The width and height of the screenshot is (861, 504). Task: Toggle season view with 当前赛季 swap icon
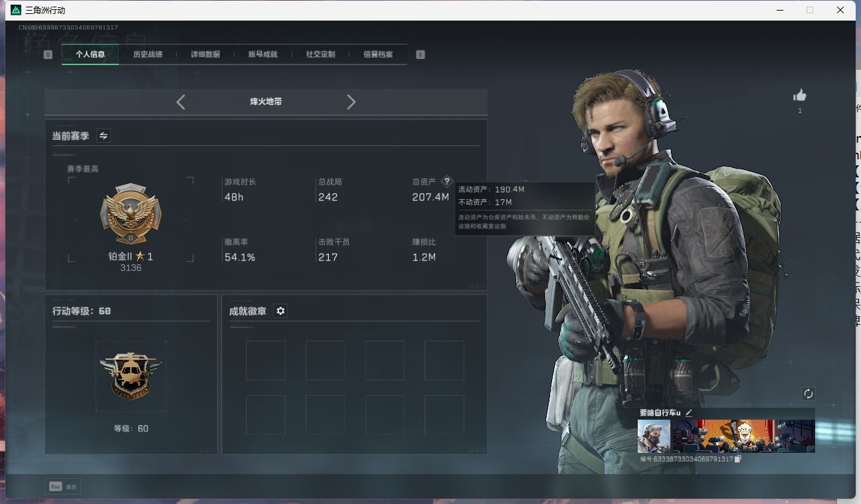[x=103, y=135]
